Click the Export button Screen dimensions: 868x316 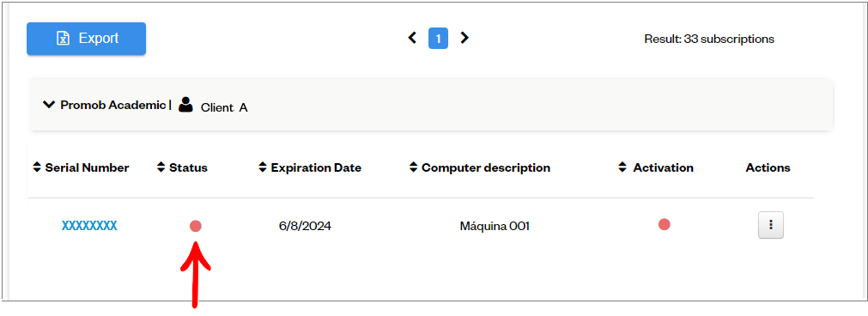point(87,39)
